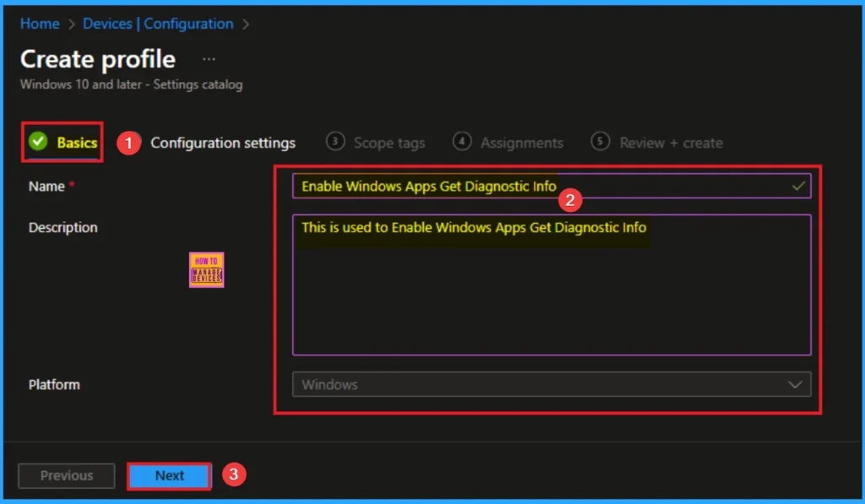Click the chevron after Devices | Configuration
Screen dimensions: 865x504
pyautogui.click(x=246, y=24)
